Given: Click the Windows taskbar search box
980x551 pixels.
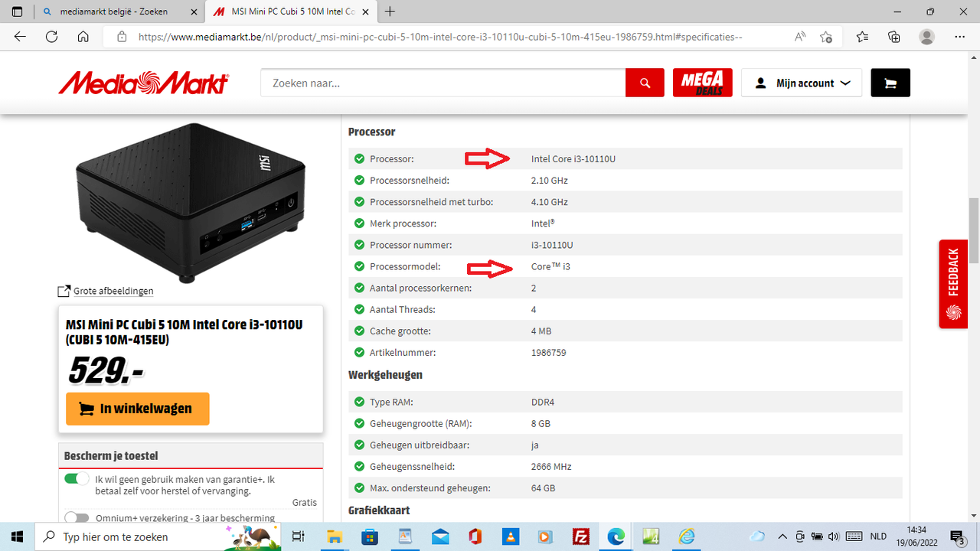Looking at the screenshot, I should [158, 536].
